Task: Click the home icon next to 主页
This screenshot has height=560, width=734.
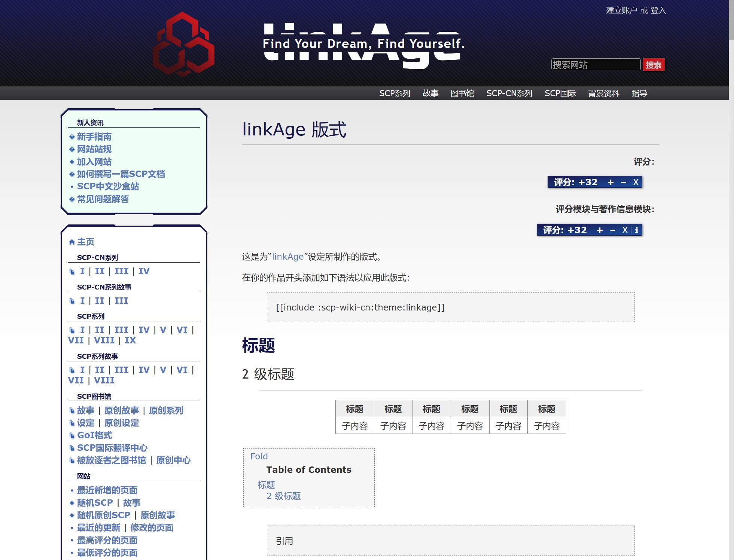Action: [72, 242]
